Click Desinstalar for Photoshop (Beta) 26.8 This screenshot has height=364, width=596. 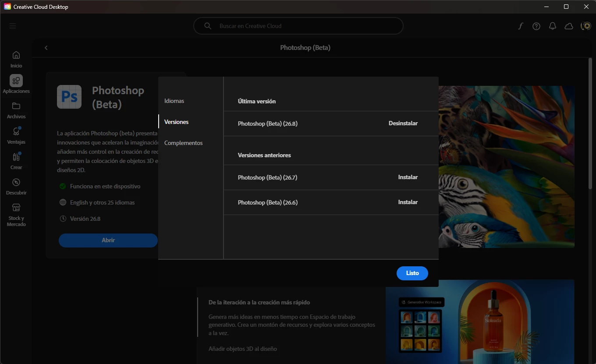pos(403,124)
